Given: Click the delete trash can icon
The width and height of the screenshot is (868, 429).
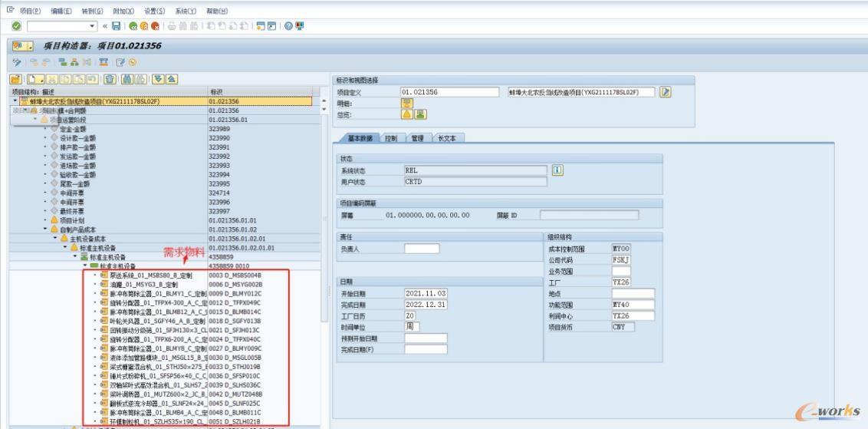Looking at the screenshot, I should pos(110,79).
